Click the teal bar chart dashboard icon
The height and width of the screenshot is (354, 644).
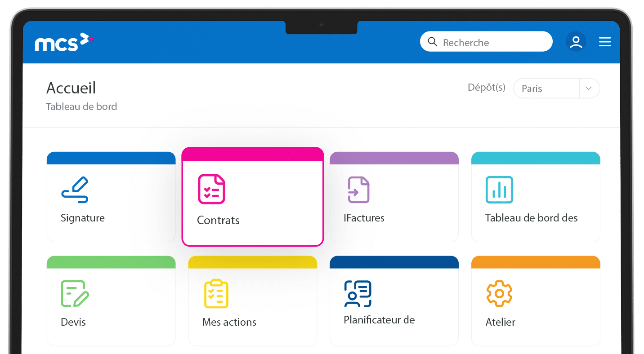pyautogui.click(x=499, y=190)
